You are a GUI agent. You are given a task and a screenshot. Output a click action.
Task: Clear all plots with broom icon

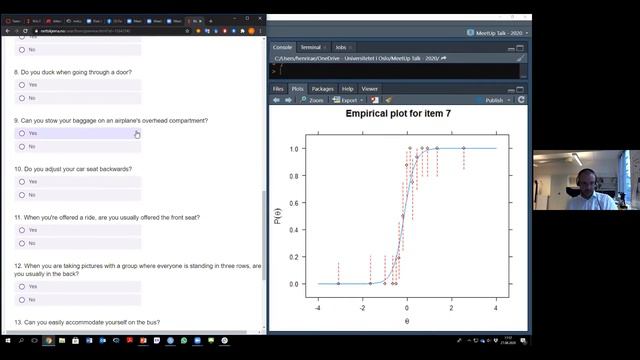pyautogui.click(x=388, y=100)
